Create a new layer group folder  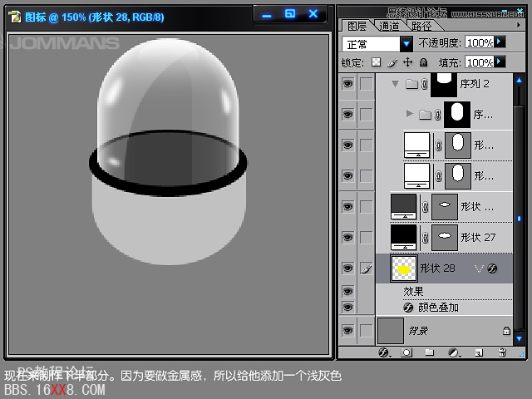pos(430,352)
